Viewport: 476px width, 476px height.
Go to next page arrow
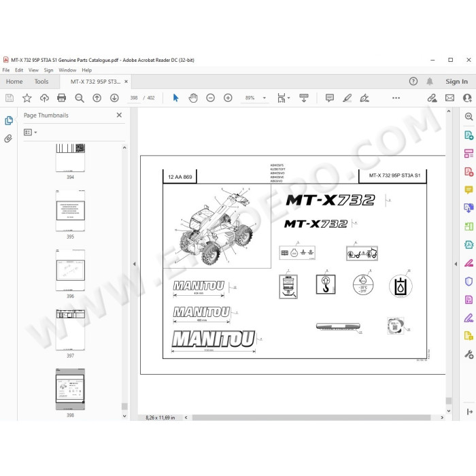pyautogui.click(x=114, y=98)
